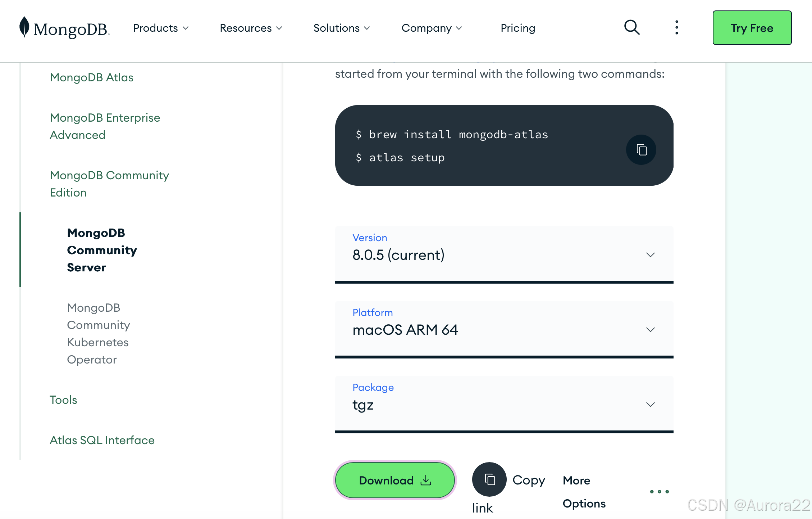
Task: Open the Package tgz dropdown
Action: [x=504, y=404]
